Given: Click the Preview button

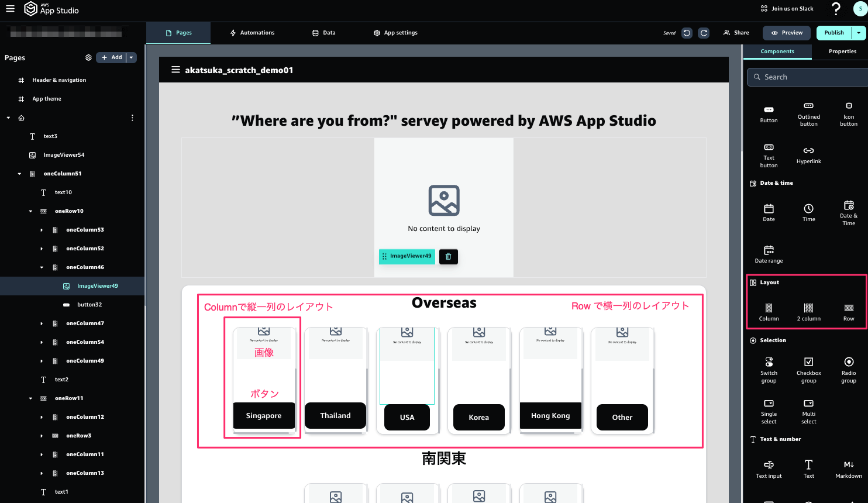Looking at the screenshot, I should click(787, 33).
